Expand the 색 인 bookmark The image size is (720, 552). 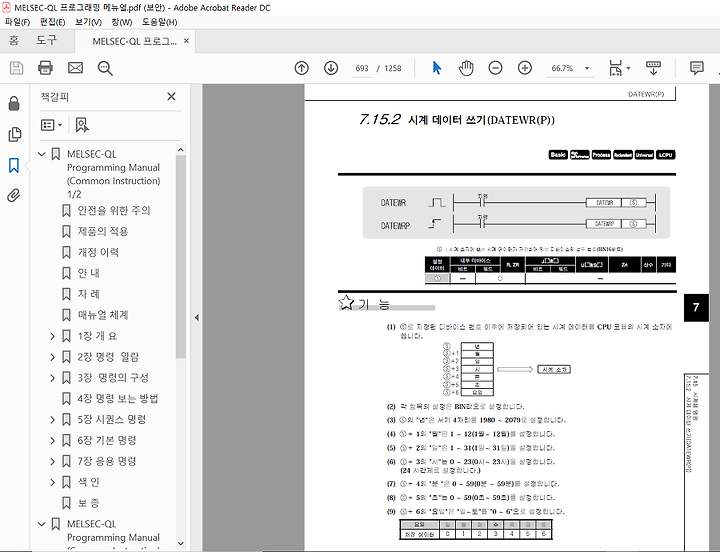pyautogui.click(x=52, y=482)
